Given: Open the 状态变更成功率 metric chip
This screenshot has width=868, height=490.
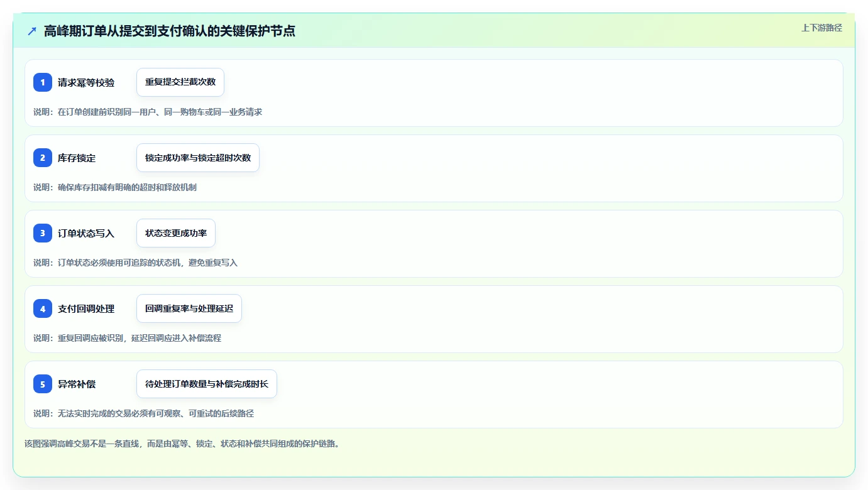Looking at the screenshot, I should [x=176, y=233].
